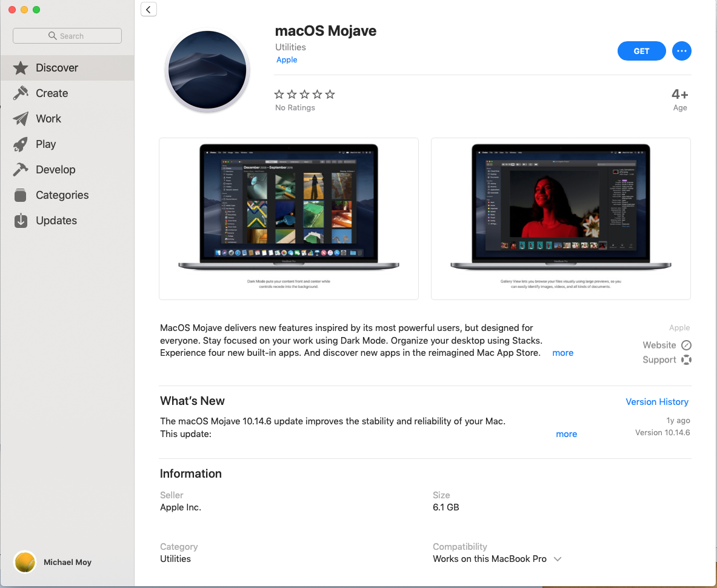Click the 'Utilities' label under the app title
717x588 pixels.
click(x=290, y=47)
